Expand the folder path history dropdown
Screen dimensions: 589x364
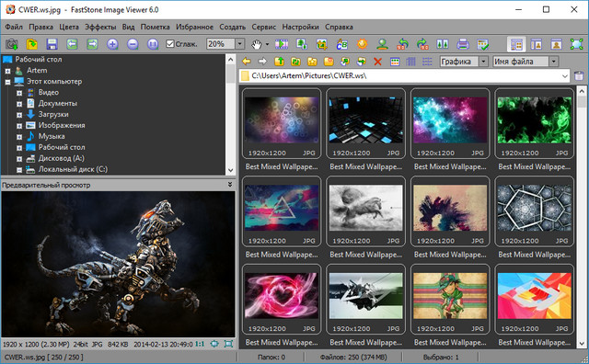(x=565, y=76)
